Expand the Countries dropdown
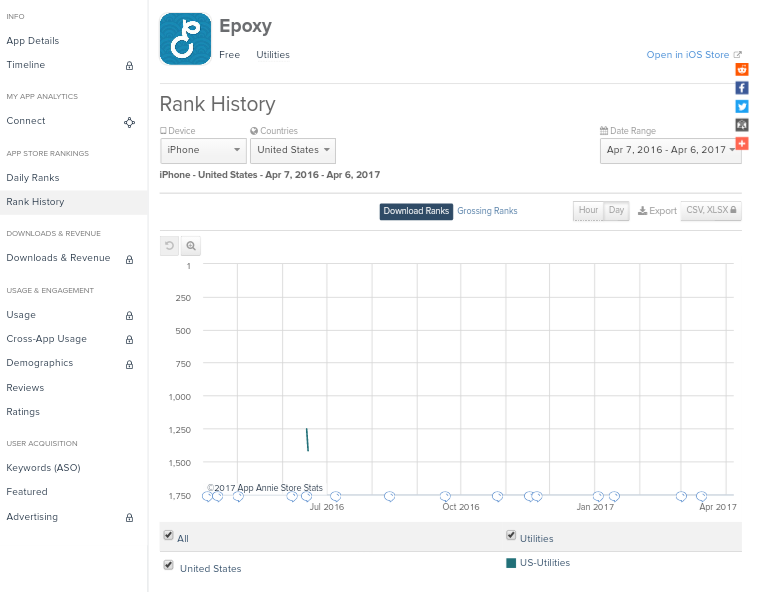The width and height of the screenshot is (758, 592). coord(292,150)
